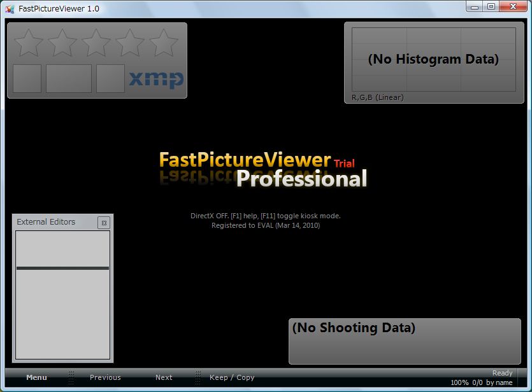Minimize the FastPictureViewer window
Viewport: 532px width, 392px height.
(x=475, y=6)
